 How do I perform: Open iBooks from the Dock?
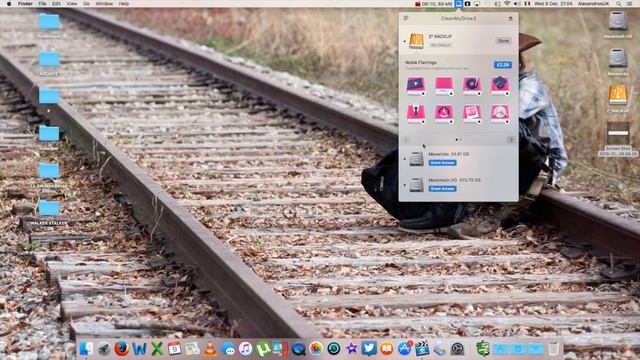(x=387, y=349)
